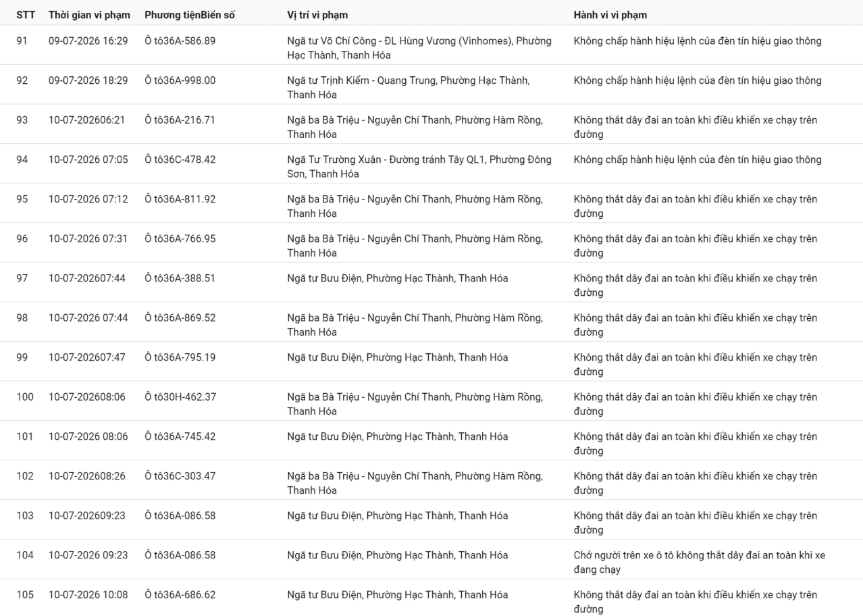Click the Vị trí vi phạm header
The image size is (863, 616).
point(318,15)
